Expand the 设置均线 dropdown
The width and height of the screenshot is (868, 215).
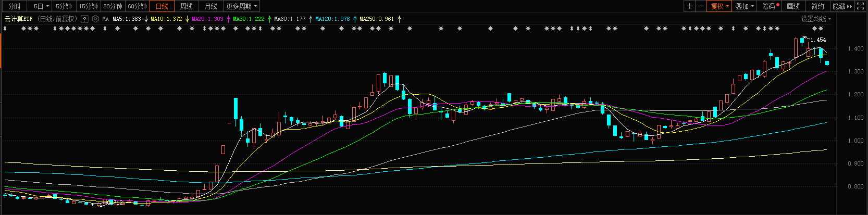pos(816,19)
